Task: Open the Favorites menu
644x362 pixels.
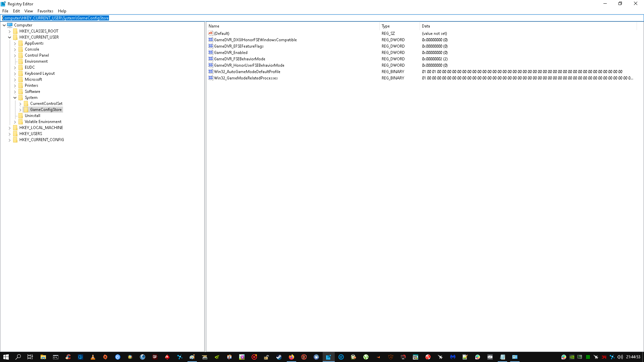Action: [45, 11]
